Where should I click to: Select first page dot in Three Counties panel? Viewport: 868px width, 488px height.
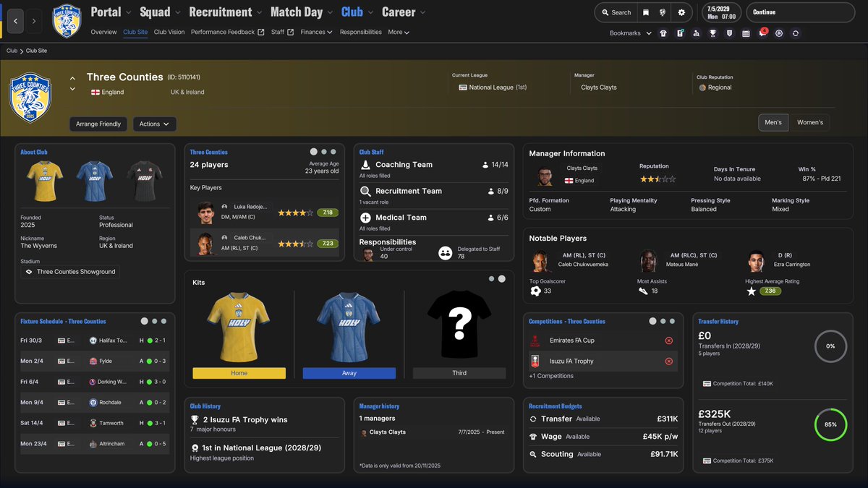coord(313,152)
